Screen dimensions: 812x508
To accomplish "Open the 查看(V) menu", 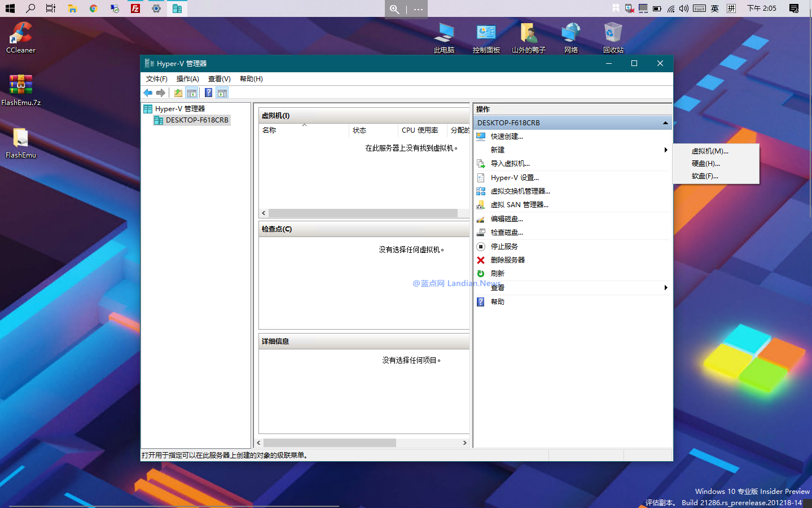I will pyautogui.click(x=219, y=79).
